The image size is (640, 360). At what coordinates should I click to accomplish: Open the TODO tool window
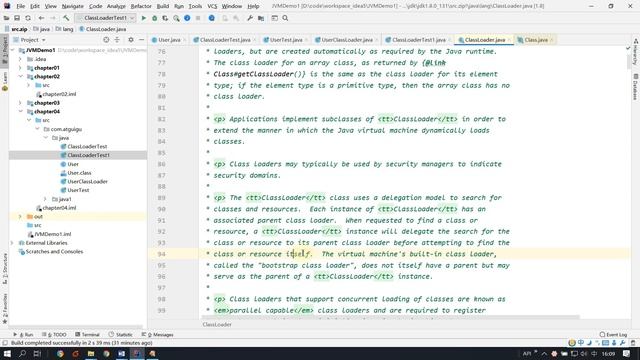[54, 335]
